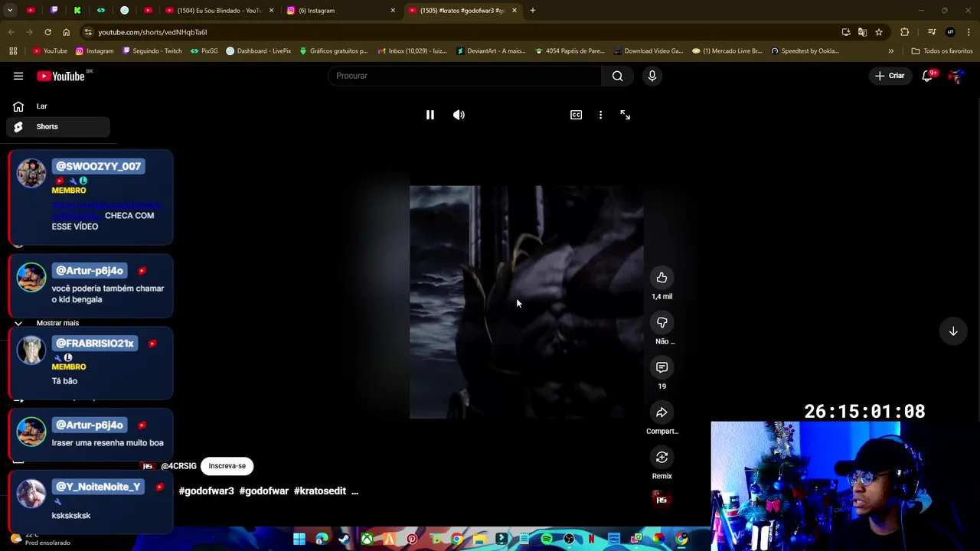Subscribe with the Inscreva-se button
The height and width of the screenshot is (551, 980).
[x=227, y=466]
